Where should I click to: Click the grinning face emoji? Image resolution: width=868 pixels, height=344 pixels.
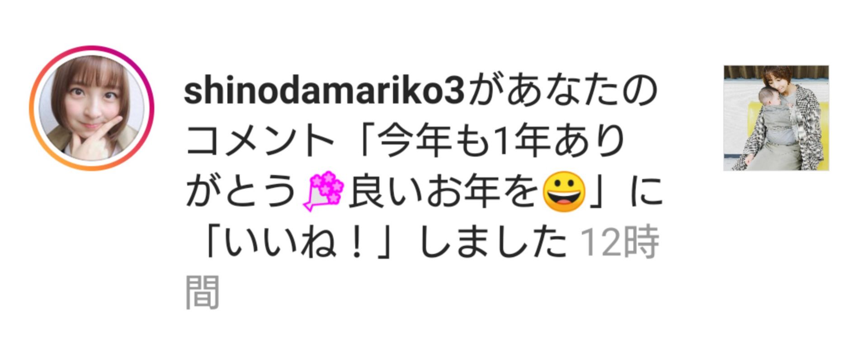click(x=564, y=191)
